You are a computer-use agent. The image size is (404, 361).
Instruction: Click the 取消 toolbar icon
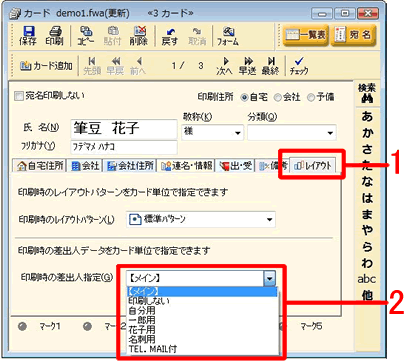197,36
